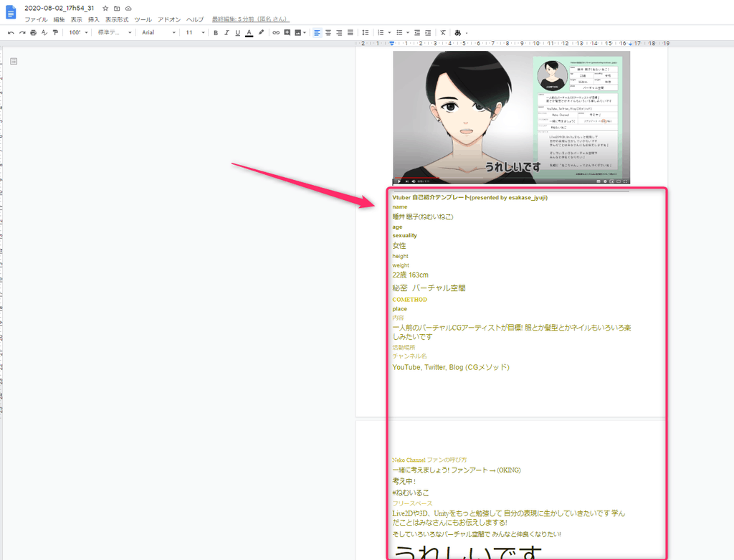Open the 表示 menu
The height and width of the screenshot is (560, 734).
(x=76, y=19)
